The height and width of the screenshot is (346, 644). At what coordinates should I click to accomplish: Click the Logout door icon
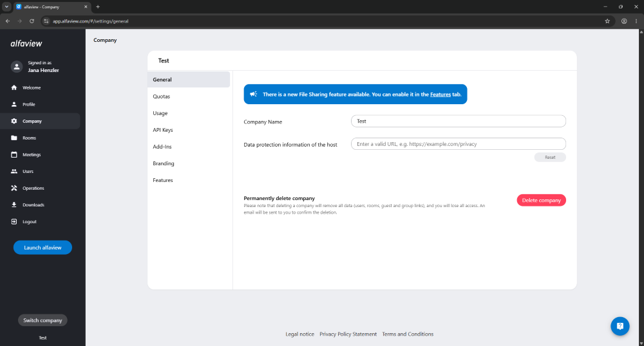[14, 221]
